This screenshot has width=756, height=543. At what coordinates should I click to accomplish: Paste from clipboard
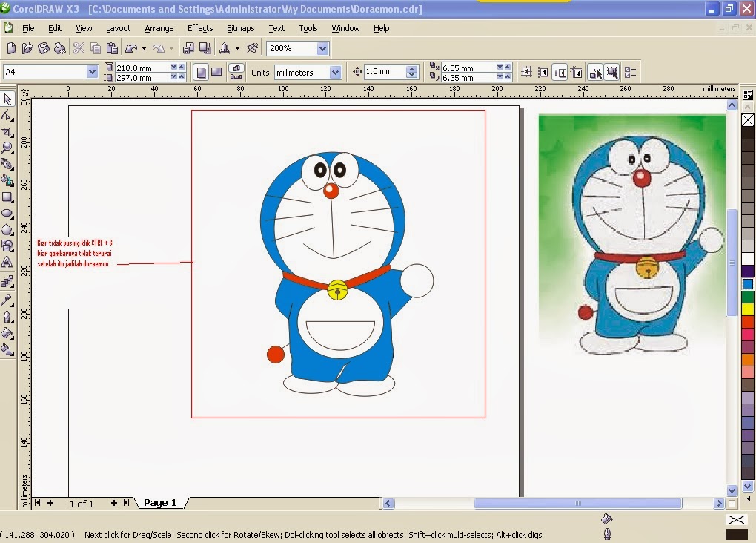(x=112, y=47)
